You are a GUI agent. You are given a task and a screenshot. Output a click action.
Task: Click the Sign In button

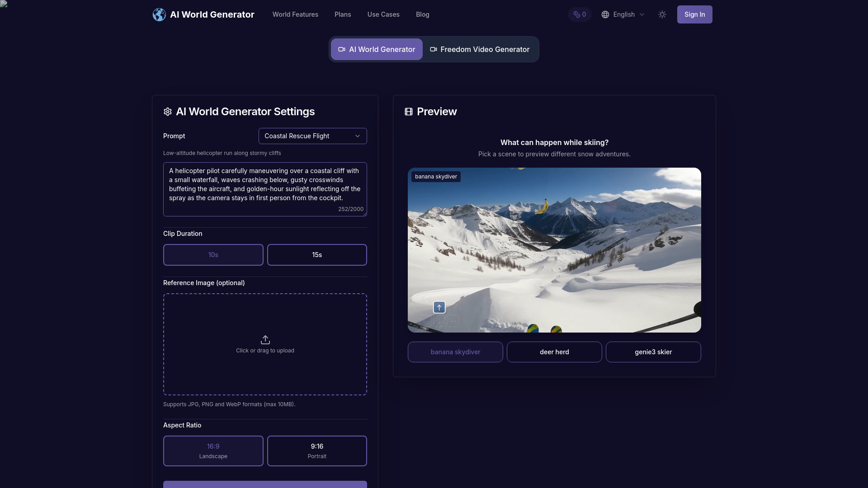(695, 14)
